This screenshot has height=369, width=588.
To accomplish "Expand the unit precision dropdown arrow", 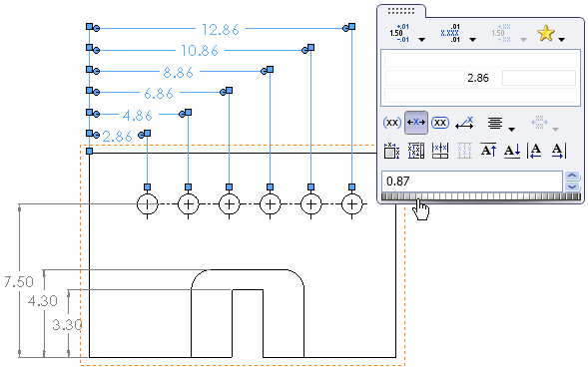I will click(472, 39).
